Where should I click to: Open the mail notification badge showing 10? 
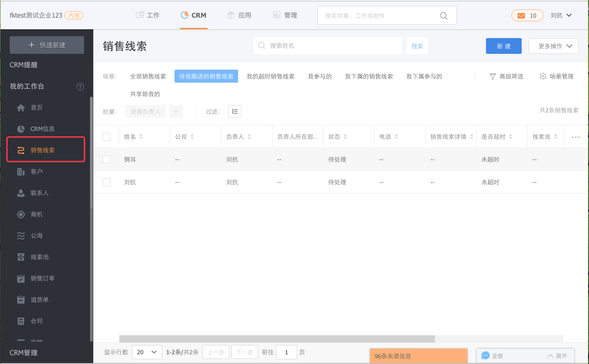527,16
